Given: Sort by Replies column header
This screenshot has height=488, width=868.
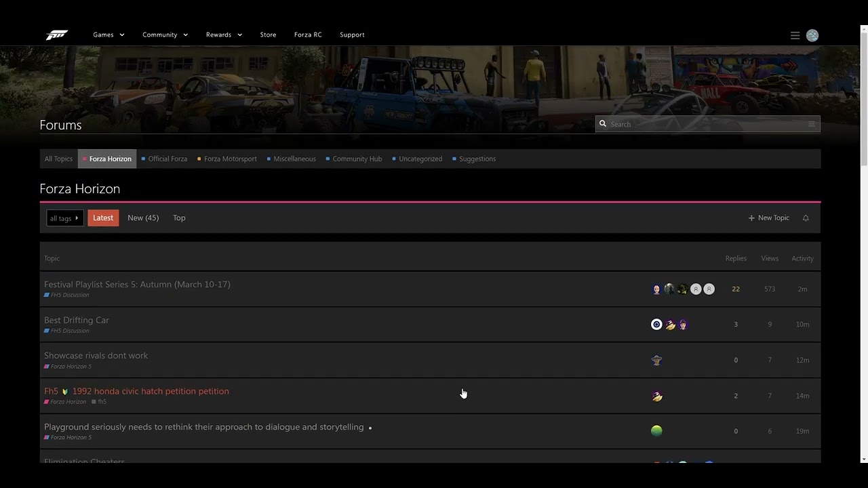Looking at the screenshot, I should (736, 258).
